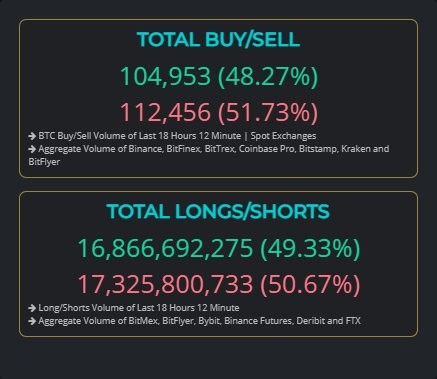Click arrow icon before Aggregate Volume of Binance
Screen dimensions: 437x379
coord(32,149)
